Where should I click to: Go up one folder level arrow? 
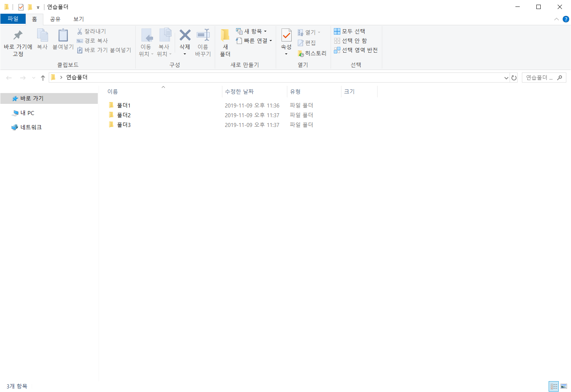coord(43,78)
